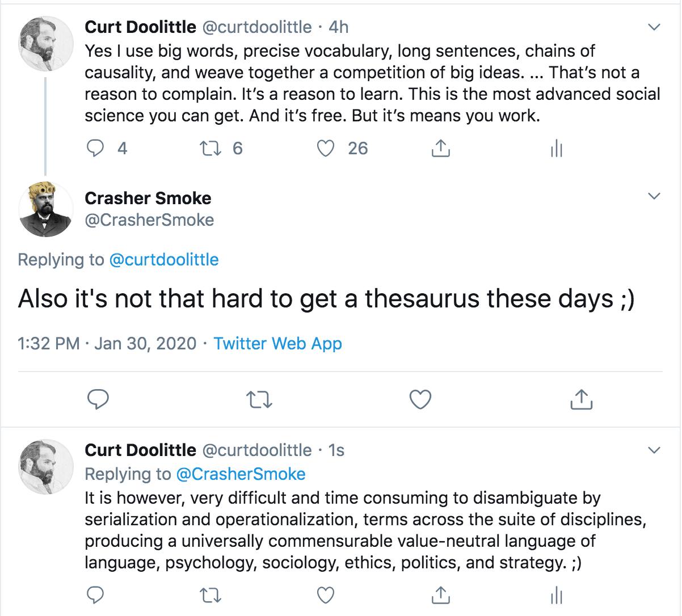View analytics for the bottom reply tweet

point(556,594)
